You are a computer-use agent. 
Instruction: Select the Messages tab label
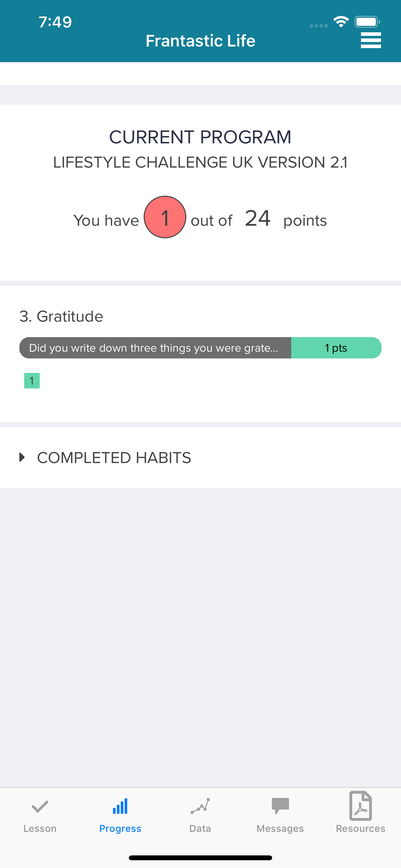[x=280, y=829]
